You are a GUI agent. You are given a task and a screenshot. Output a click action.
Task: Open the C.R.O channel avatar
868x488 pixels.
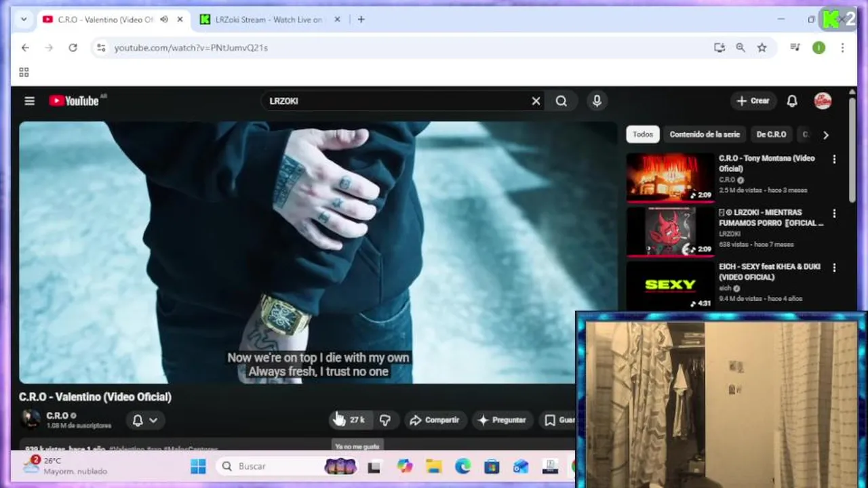click(x=31, y=420)
